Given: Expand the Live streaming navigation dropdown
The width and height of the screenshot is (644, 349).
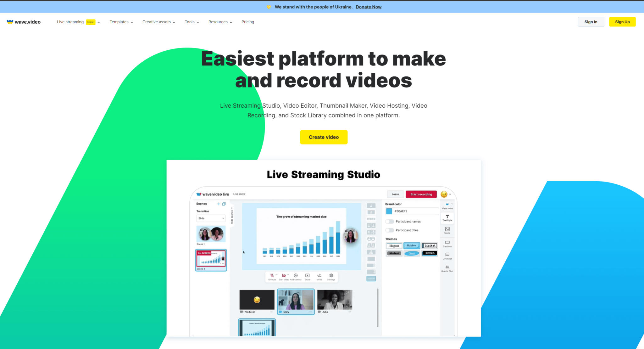Looking at the screenshot, I should 98,22.
